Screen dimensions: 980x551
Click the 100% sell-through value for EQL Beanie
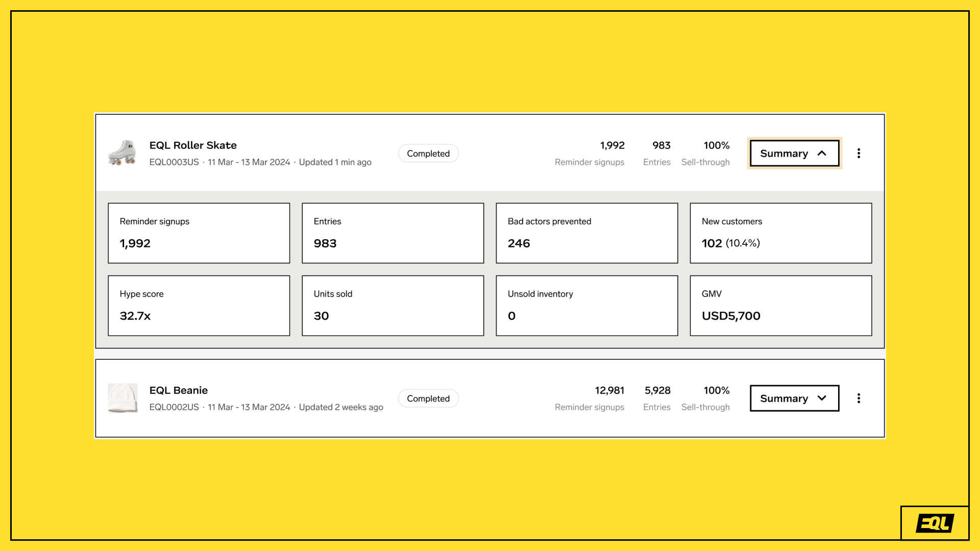click(x=717, y=390)
